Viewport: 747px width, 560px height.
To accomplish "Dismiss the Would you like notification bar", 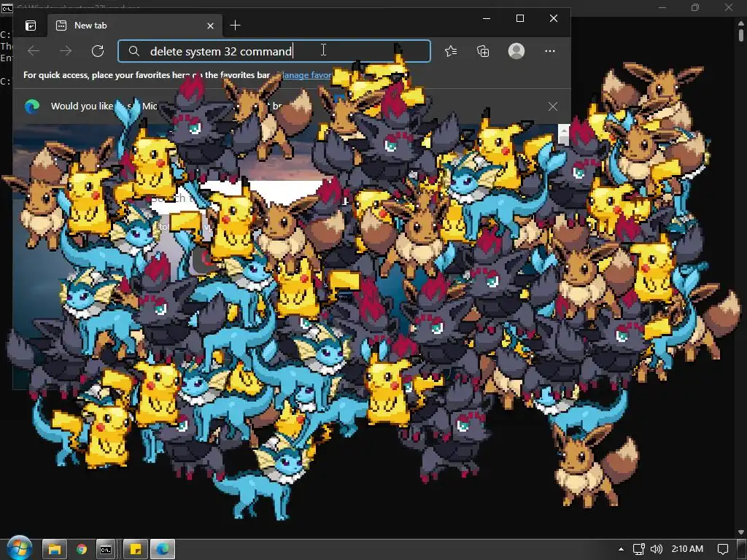I will pos(553,106).
